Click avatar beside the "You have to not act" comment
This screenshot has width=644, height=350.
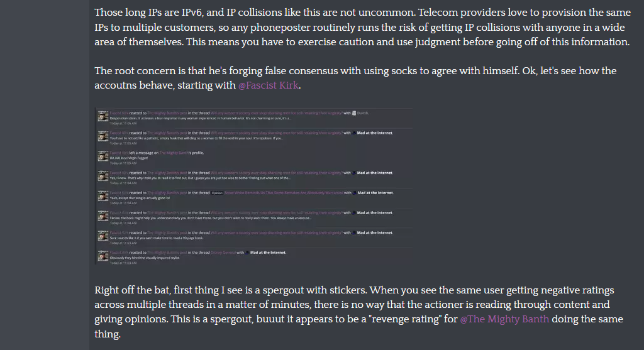pyautogui.click(x=103, y=136)
